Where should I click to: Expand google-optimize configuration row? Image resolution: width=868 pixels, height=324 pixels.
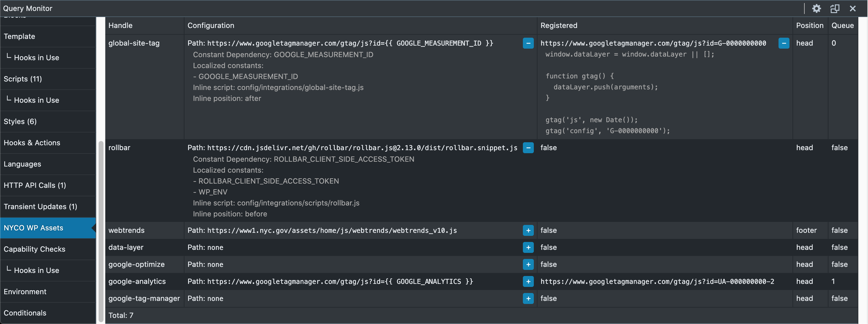(x=528, y=264)
